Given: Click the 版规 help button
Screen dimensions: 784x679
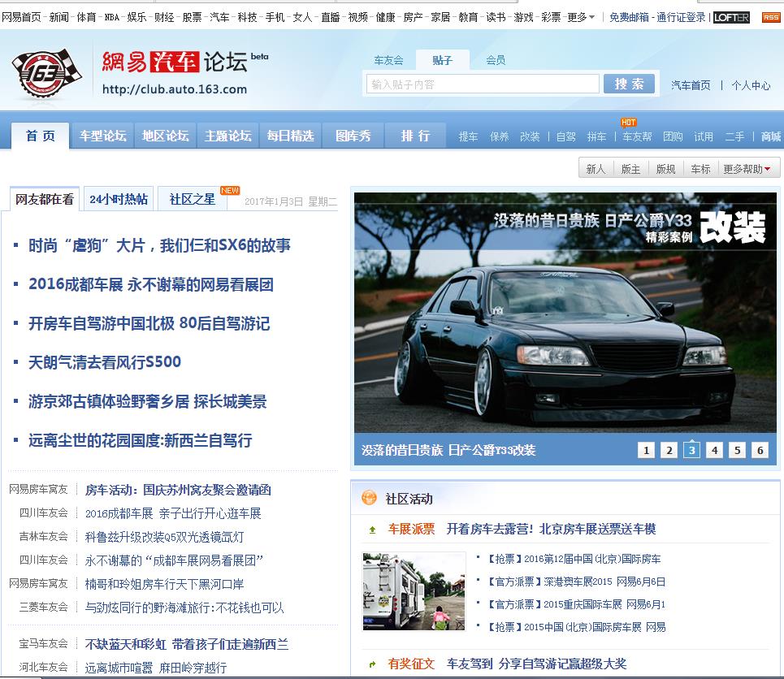Looking at the screenshot, I should [x=666, y=169].
